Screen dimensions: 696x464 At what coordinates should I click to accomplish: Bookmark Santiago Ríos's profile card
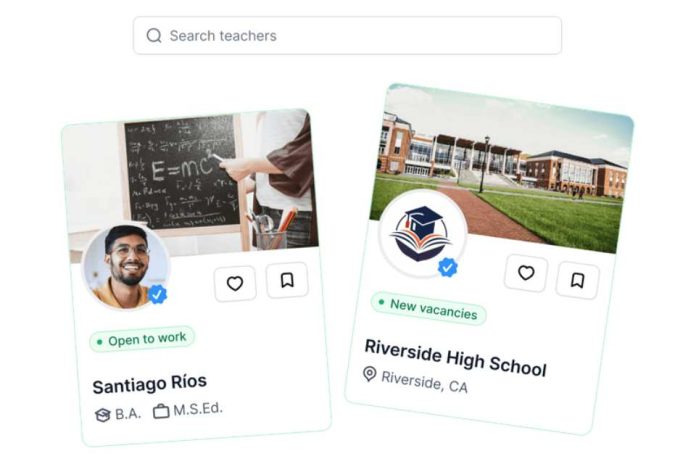[x=287, y=280]
